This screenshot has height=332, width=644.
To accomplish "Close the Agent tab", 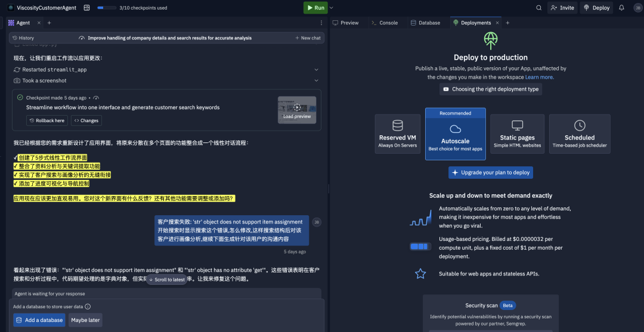I will coord(39,23).
